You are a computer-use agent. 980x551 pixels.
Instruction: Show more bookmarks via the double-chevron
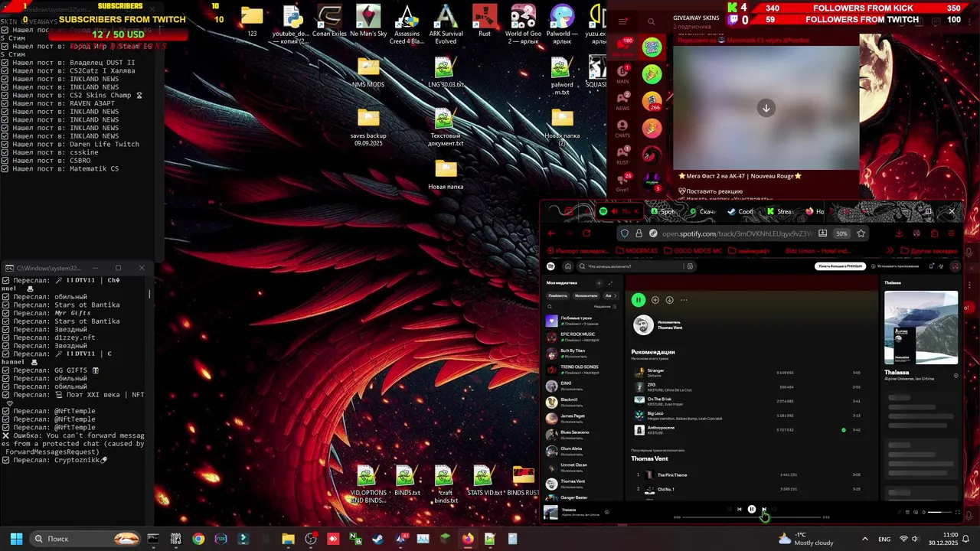[890, 251]
